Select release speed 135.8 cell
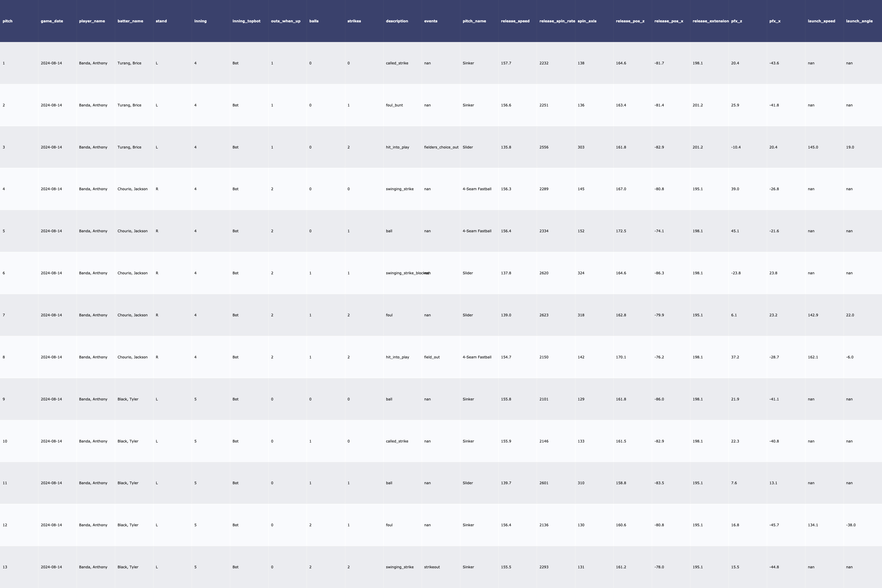This screenshot has width=882, height=588. (506, 147)
